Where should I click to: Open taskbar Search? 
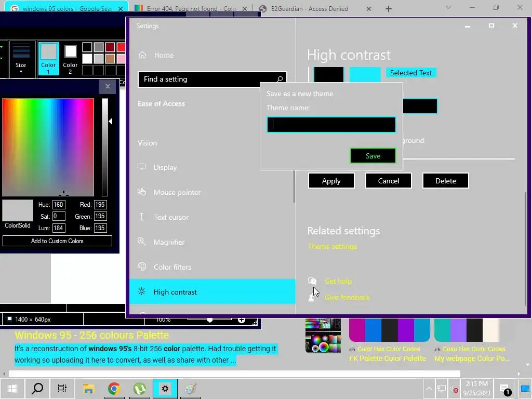point(37,389)
